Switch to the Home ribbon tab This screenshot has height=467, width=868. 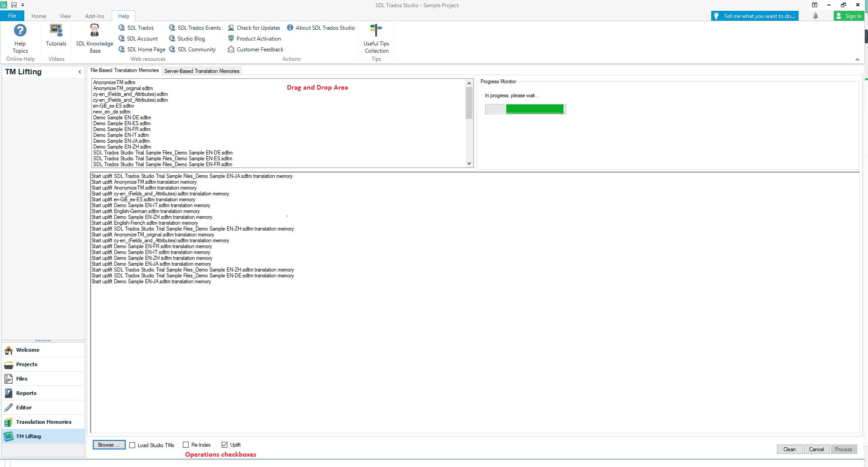(x=39, y=16)
